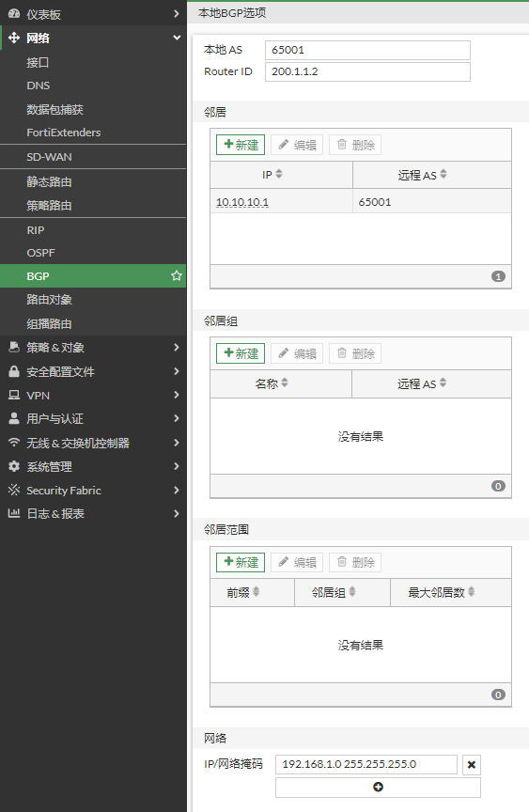The height and width of the screenshot is (812, 529).
Task: Click the Security Fabric icon
Action: coord(14,490)
